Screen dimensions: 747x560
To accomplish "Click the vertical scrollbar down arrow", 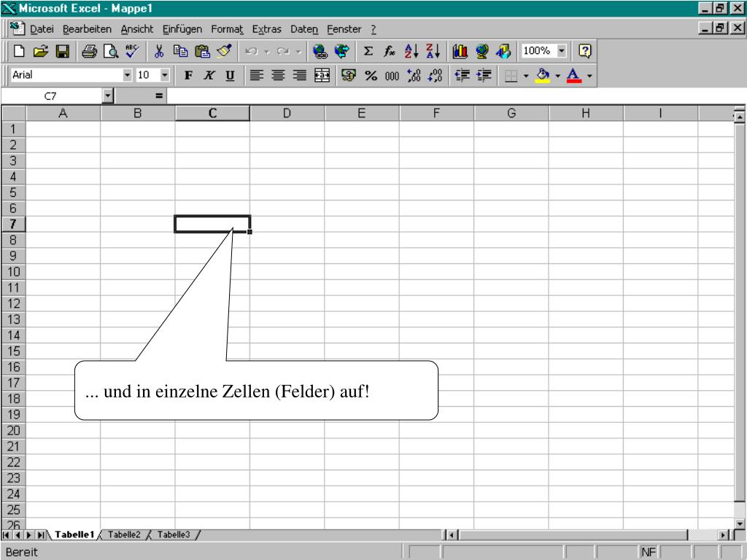I will coord(740,524).
